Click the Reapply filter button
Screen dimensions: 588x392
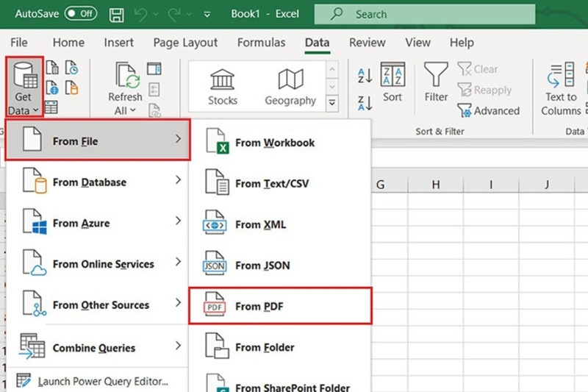[x=484, y=90]
